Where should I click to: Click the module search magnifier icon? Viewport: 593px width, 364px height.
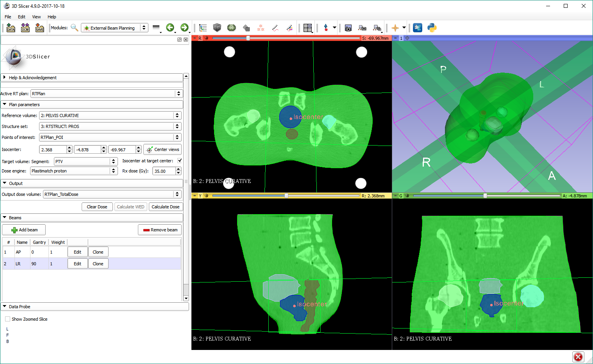(74, 28)
